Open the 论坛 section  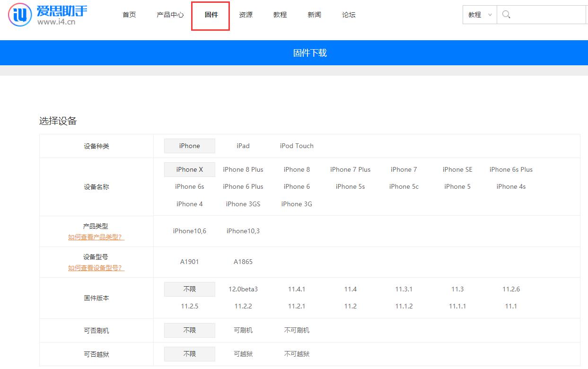pos(348,15)
